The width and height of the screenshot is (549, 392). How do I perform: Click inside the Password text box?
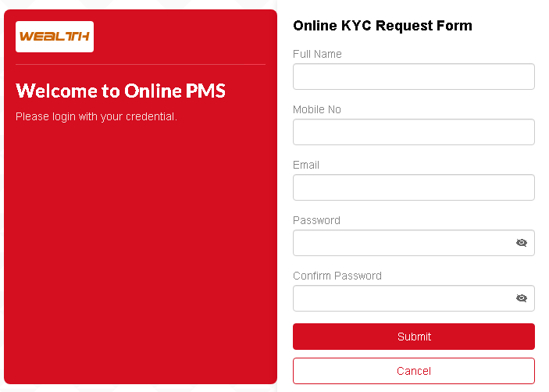(x=402, y=243)
